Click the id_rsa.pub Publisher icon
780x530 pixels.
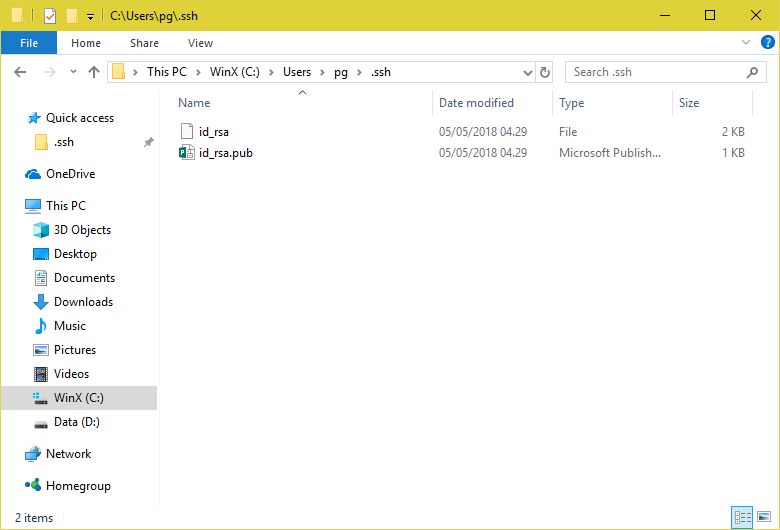point(187,152)
